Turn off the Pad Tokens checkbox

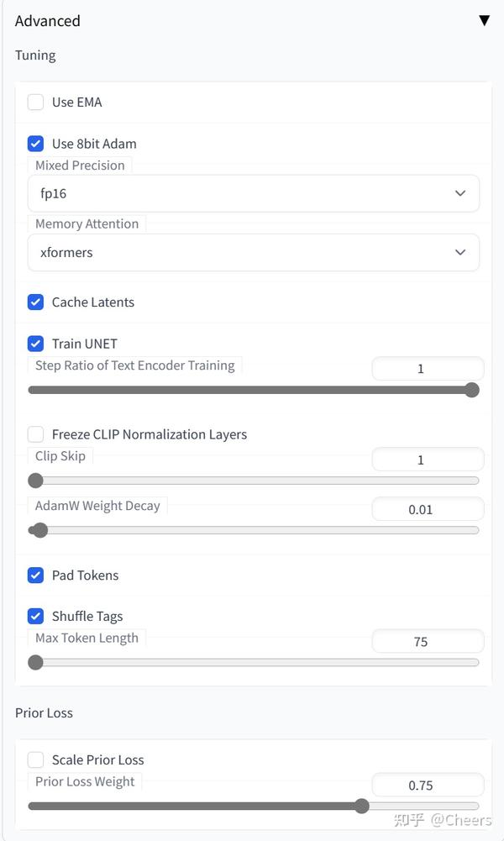[x=35, y=576]
